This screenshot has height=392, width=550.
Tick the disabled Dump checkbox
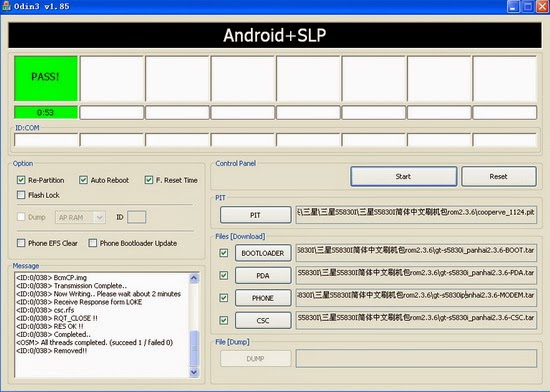[x=21, y=217]
